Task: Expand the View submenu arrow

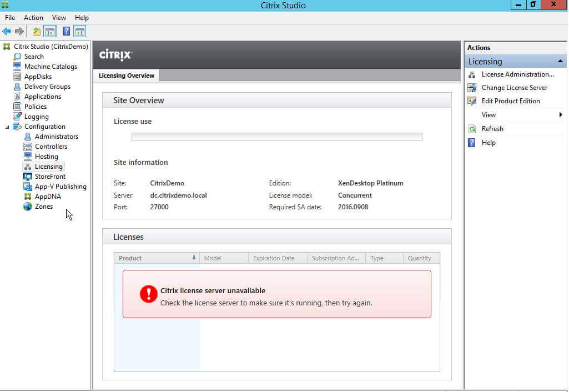Action: [x=561, y=115]
